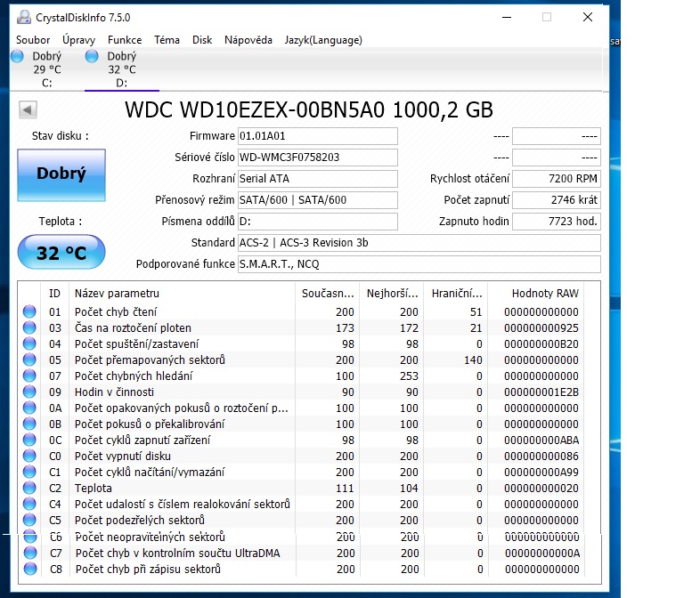Click the Sériové číslo field
The width and height of the screenshot is (700, 598).
pos(317,158)
